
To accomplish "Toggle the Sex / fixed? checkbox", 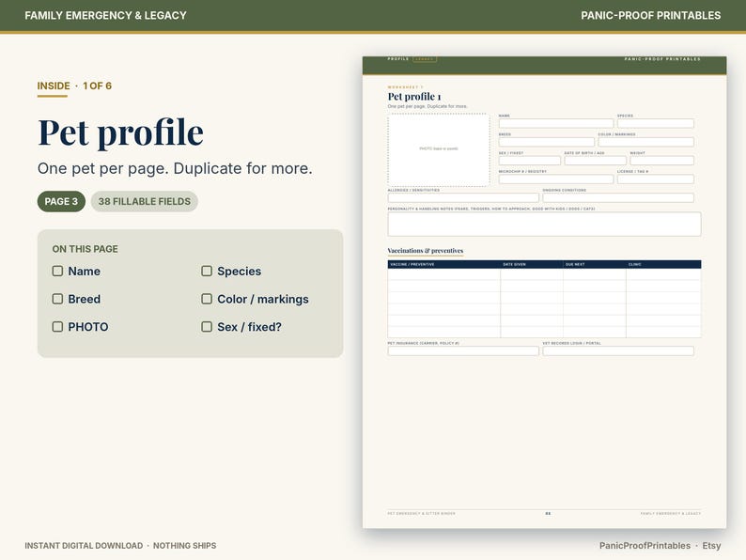I will click(207, 327).
